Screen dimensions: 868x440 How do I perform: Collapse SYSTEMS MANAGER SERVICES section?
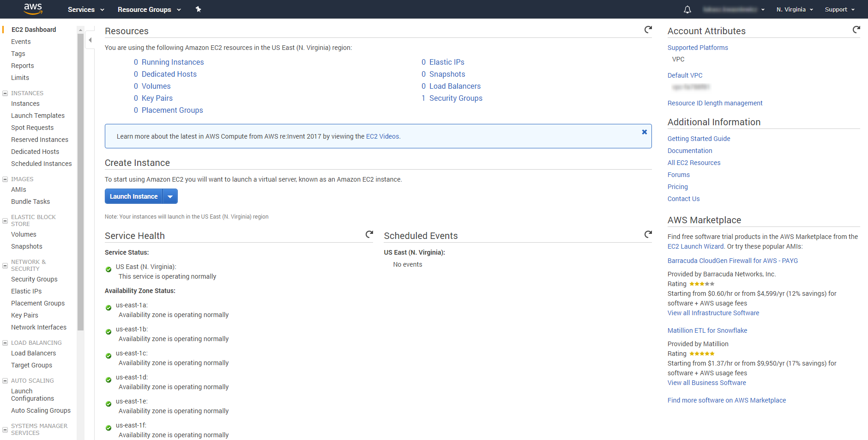5,429
